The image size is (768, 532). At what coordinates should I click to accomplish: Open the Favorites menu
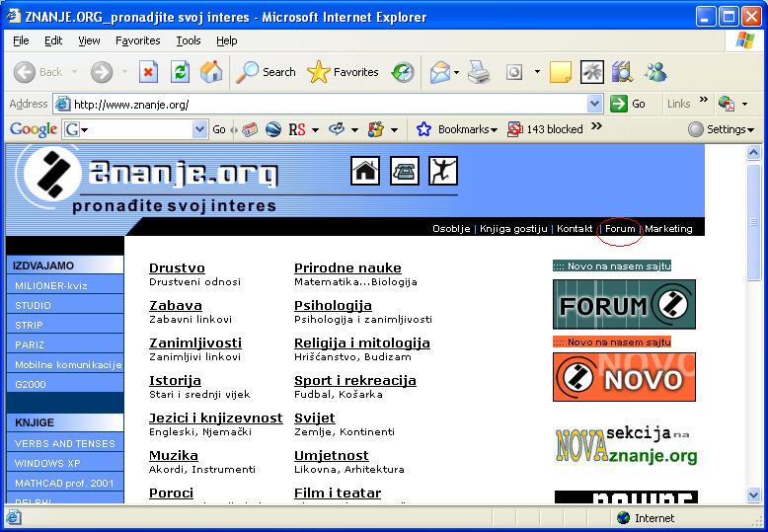click(137, 40)
